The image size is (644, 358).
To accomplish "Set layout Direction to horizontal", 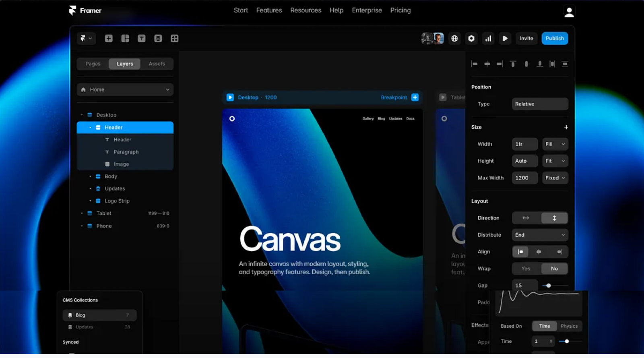I will click(526, 218).
